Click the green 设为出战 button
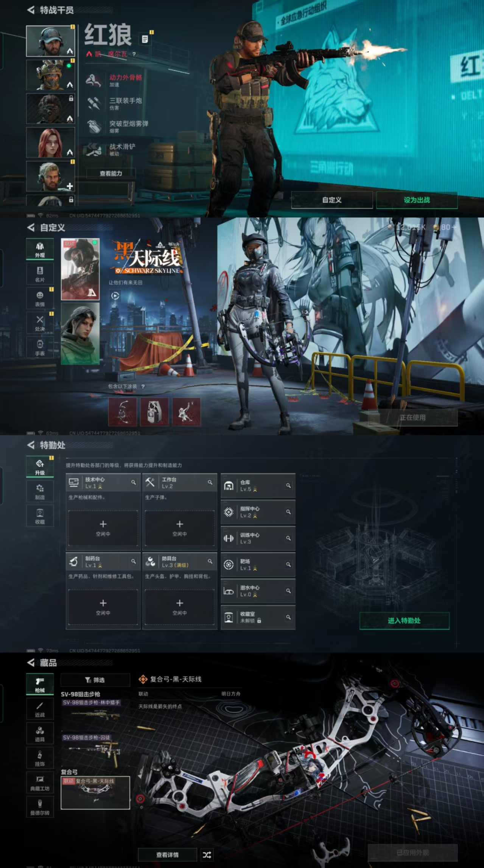 click(417, 200)
